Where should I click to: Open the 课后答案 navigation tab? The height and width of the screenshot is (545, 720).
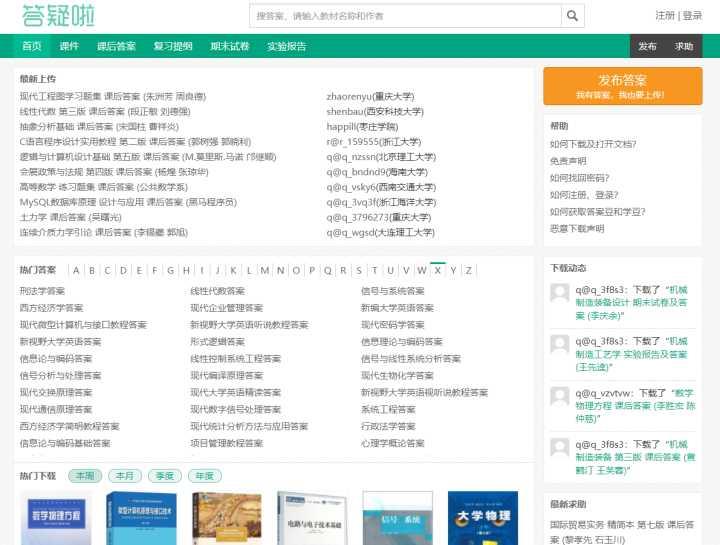pos(116,46)
